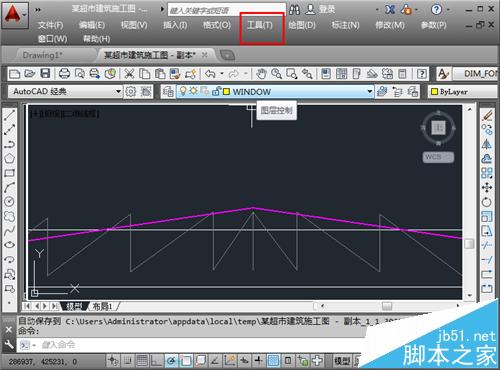Open the ByLayer color dropdown
Image resolution: width=500 pixels, height=370 pixels.
coord(464,91)
